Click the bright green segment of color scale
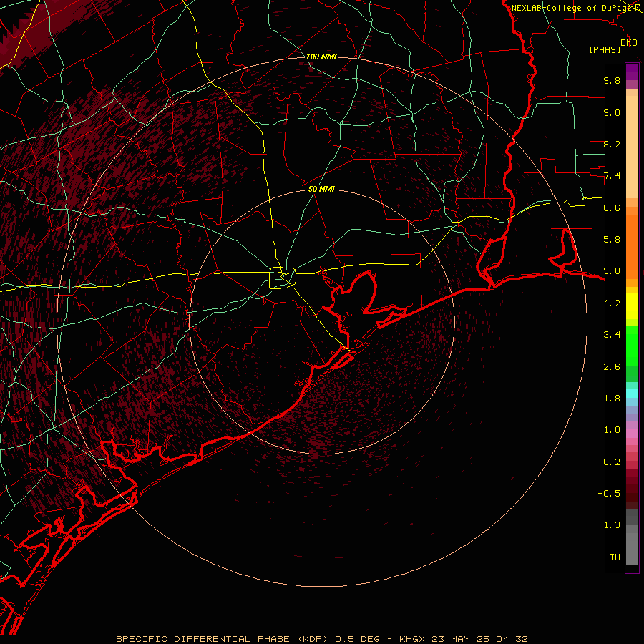Image resolution: width=644 pixels, height=644 pixels. point(632,346)
